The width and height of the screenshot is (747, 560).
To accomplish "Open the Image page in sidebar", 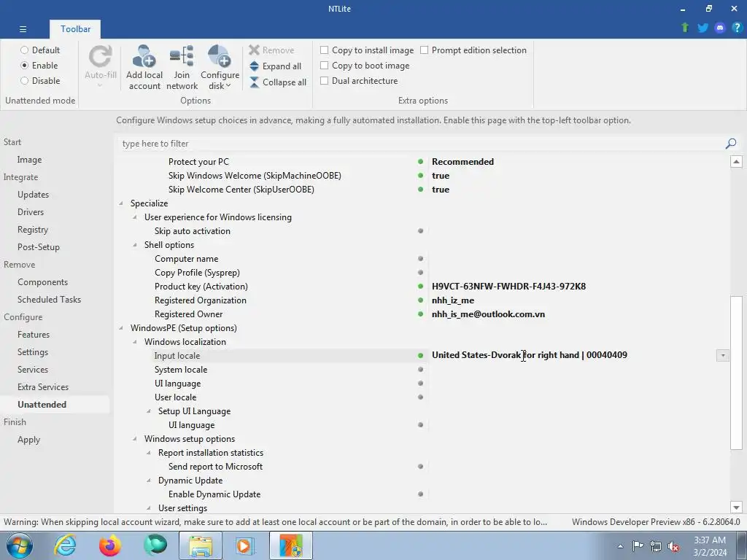I will 29,160.
